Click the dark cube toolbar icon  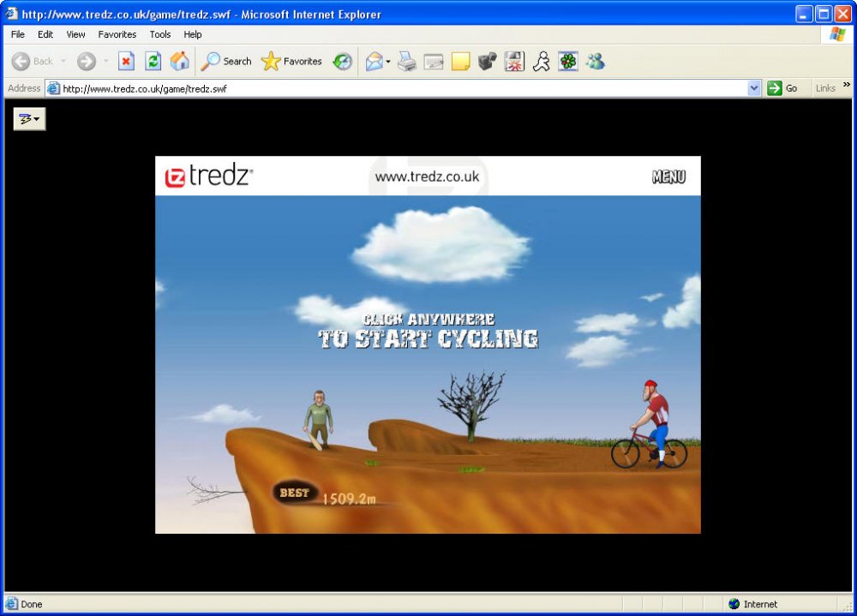(x=487, y=61)
